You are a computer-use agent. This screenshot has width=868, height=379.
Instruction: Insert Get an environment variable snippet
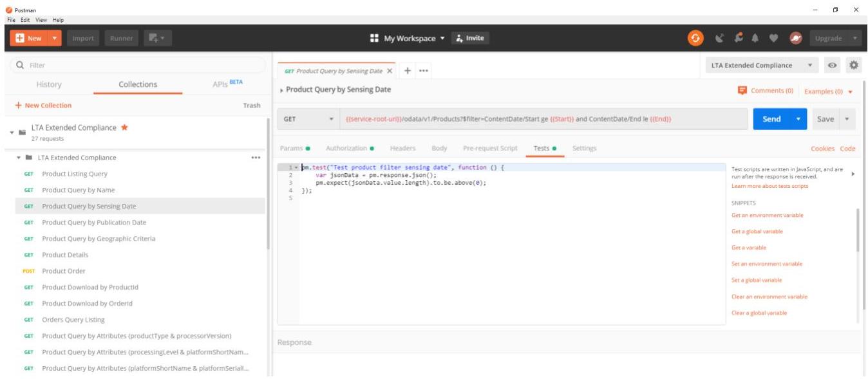(x=768, y=216)
